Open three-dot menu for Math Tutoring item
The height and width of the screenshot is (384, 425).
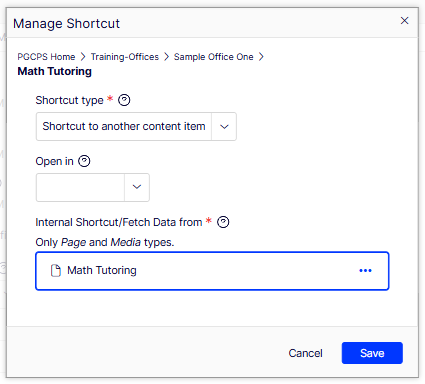(365, 270)
